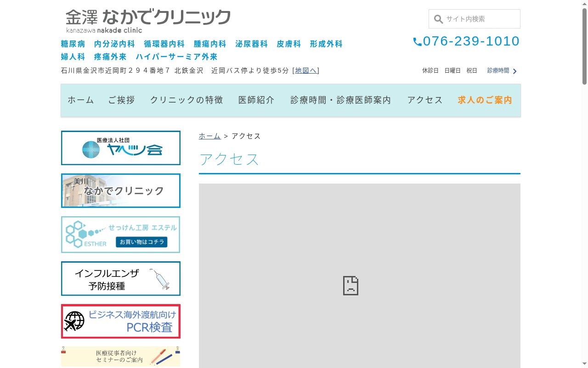Click the phone handset icon
588x368 pixels.
tap(417, 42)
